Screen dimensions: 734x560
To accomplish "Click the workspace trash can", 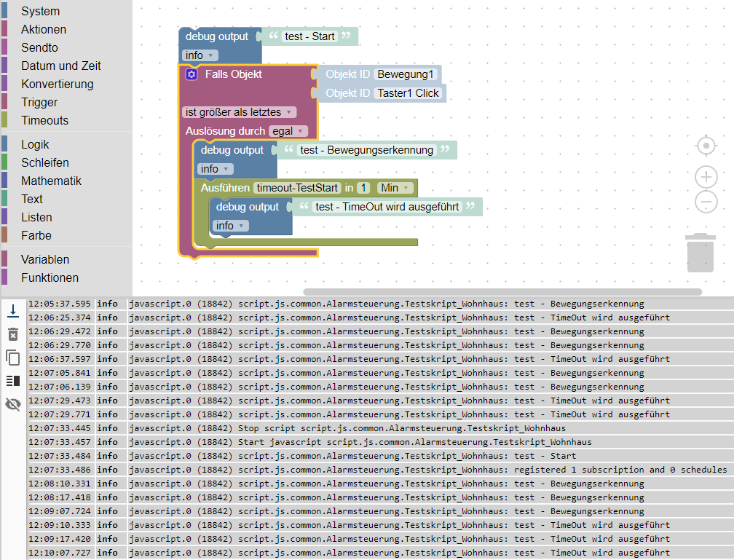I will pos(701,253).
